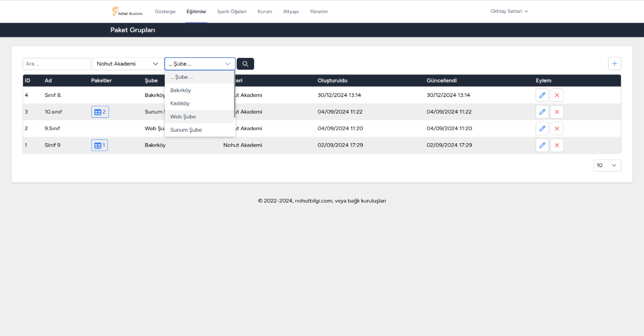The width and height of the screenshot is (644, 336).
Task: Open the Yönetim menu
Action: pos(319,11)
